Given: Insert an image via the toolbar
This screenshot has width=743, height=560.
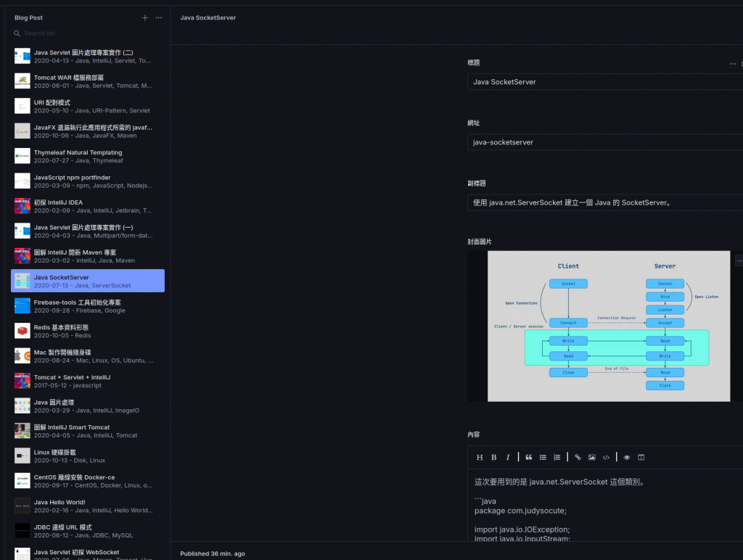Looking at the screenshot, I should coord(592,457).
